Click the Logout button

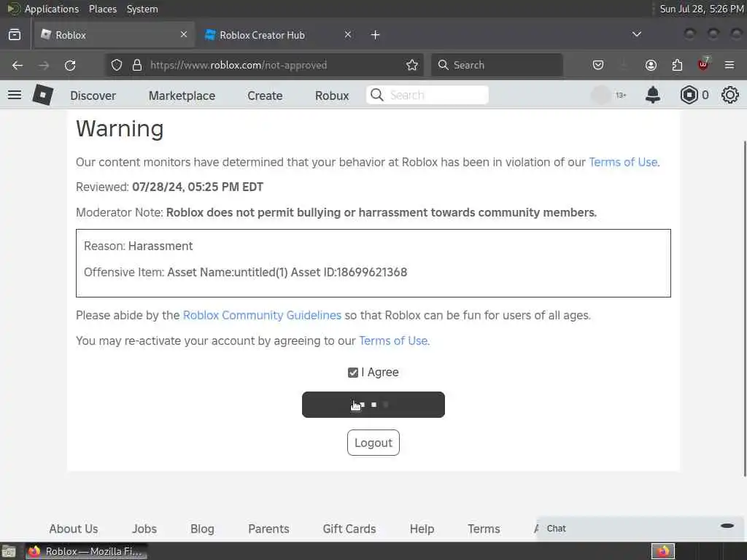373,443
